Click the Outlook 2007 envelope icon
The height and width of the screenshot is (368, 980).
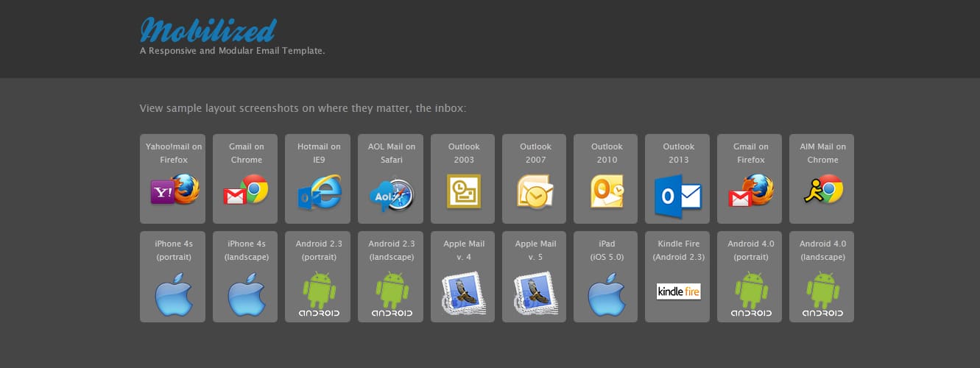pos(535,191)
